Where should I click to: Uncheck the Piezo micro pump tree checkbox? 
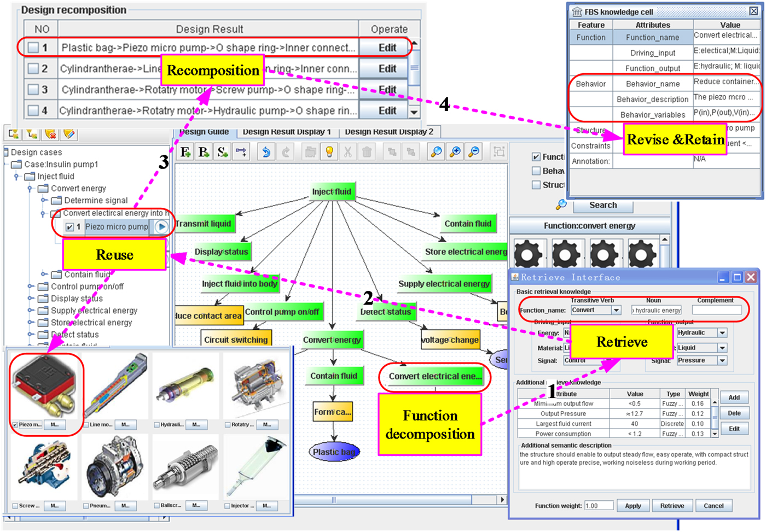[x=69, y=227]
